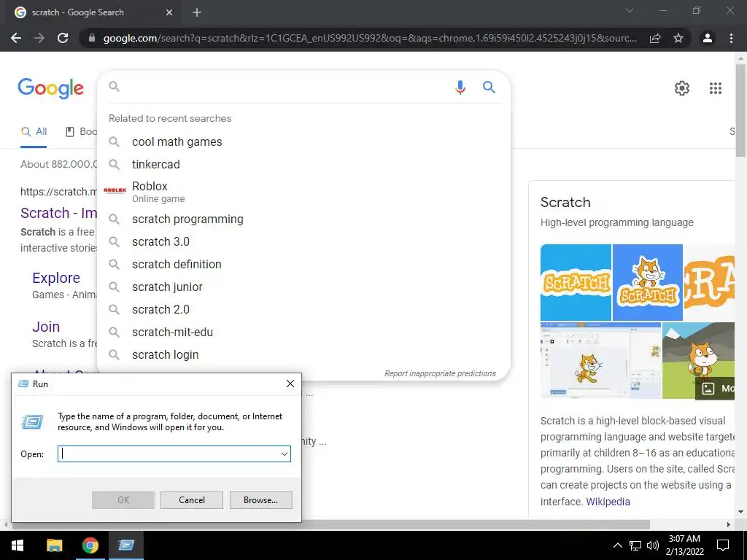The image size is (747, 560).
Task: Click the 'Scratch' knowledge panel heading
Action: (565, 203)
